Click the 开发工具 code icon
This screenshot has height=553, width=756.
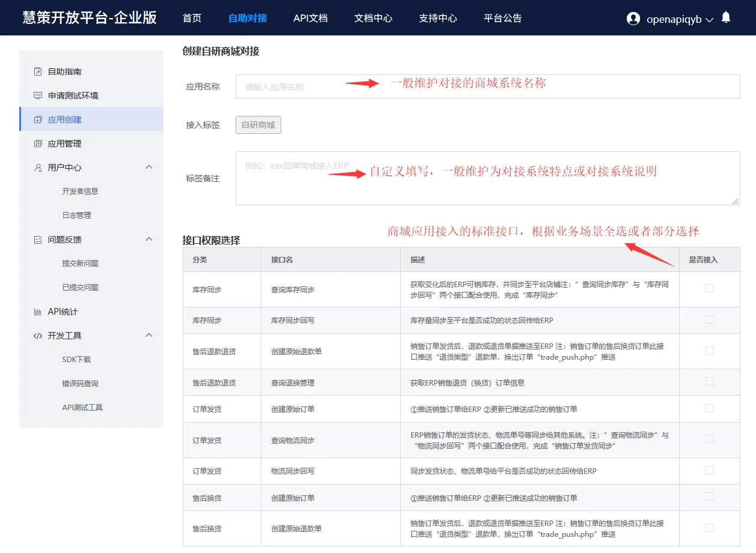tap(38, 336)
